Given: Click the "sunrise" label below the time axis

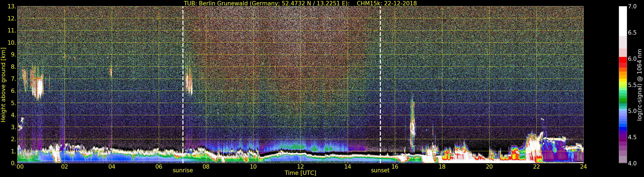Looking at the screenshot, I should tap(183, 171).
